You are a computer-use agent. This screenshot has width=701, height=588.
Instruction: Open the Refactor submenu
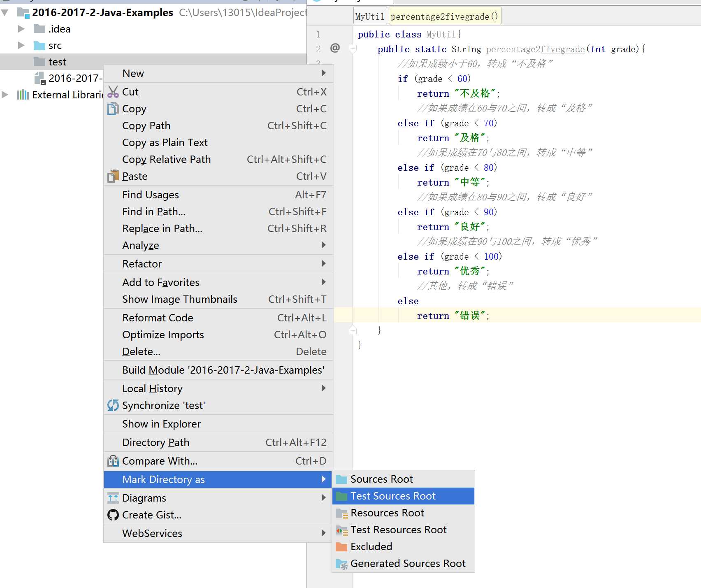click(x=218, y=264)
